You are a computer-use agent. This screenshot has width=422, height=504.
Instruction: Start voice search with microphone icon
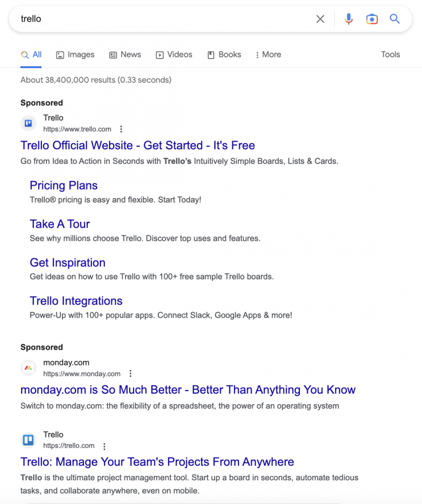pyautogui.click(x=348, y=19)
